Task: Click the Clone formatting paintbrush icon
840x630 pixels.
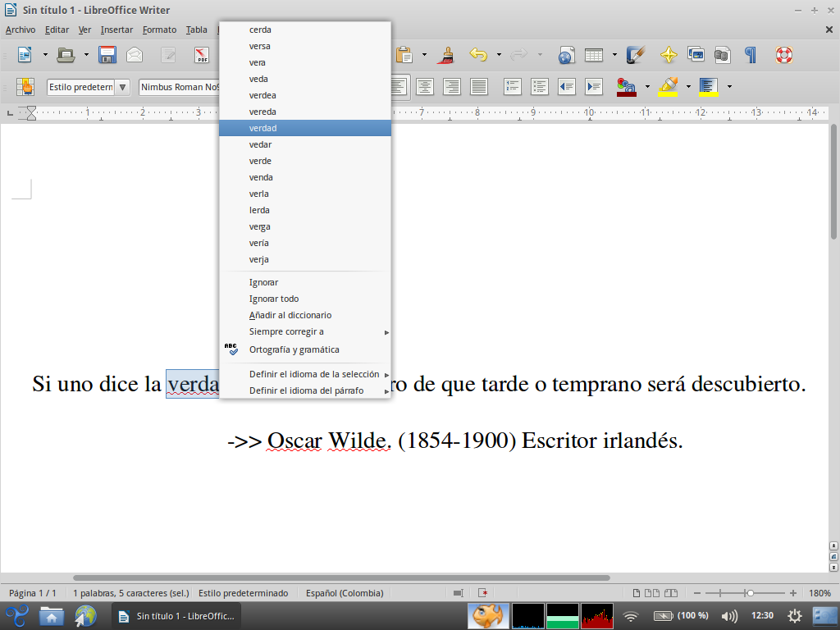Action: [x=445, y=55]
